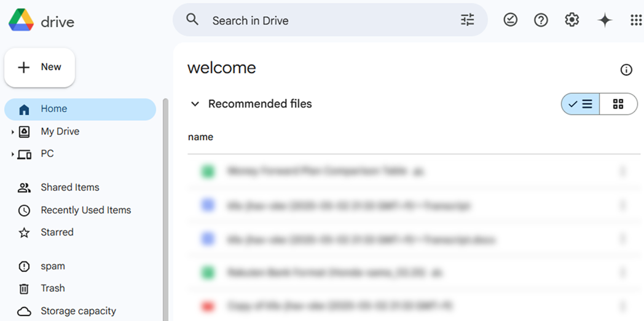Viewport: 644px width, 321px height.
Task: Expand the PC tree arrow
Action: [x=13, y=154]
